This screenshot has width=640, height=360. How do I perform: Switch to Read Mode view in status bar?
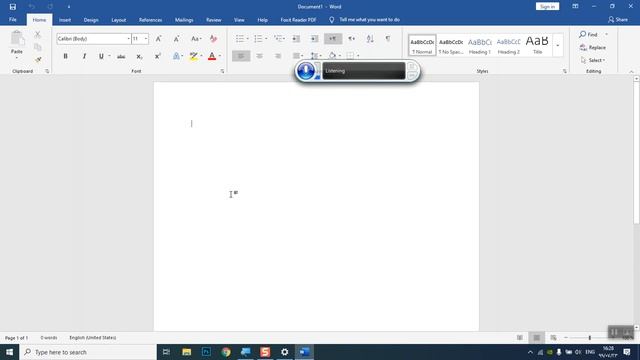click(520, 338)
